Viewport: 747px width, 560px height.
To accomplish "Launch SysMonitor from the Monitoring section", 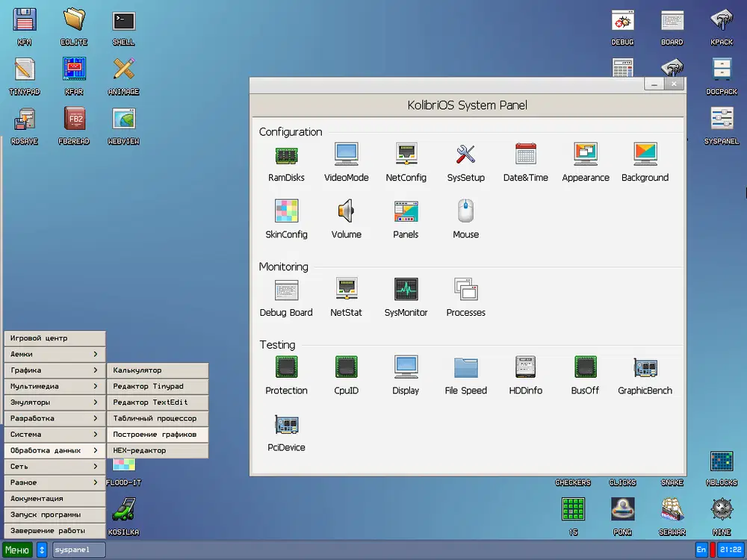I will [406, 290].
